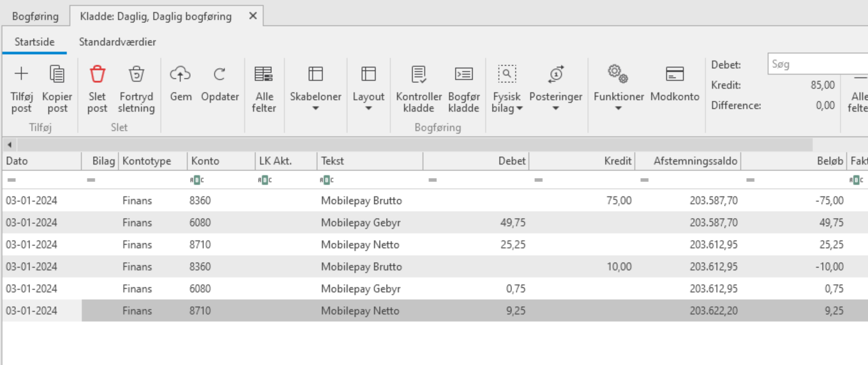
Task: Open the Layout dropdown arrow
Action: 368,108
